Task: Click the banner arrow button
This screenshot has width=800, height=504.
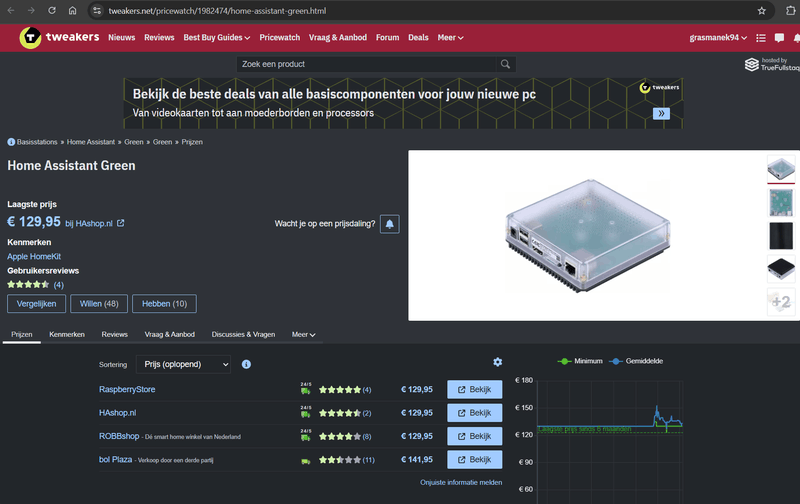Action: [x=661, y=113]
